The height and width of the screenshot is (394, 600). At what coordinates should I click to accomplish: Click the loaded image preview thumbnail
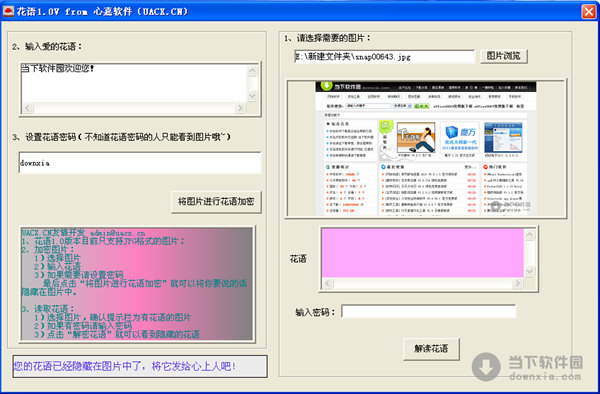[x=426, y=148]
